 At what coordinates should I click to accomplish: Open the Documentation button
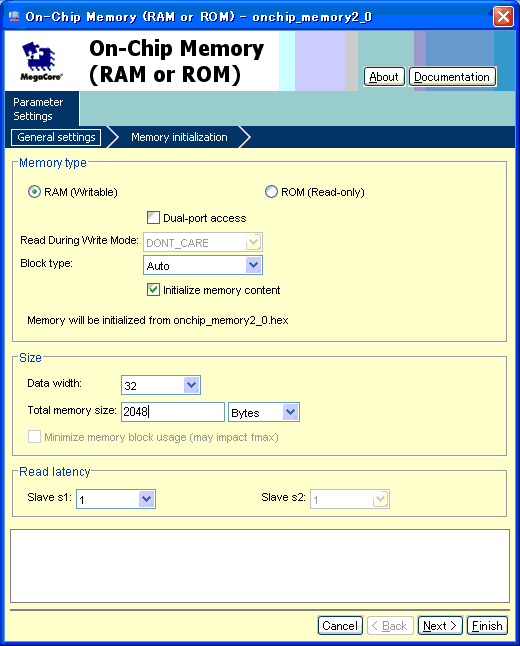coord(452,77)
